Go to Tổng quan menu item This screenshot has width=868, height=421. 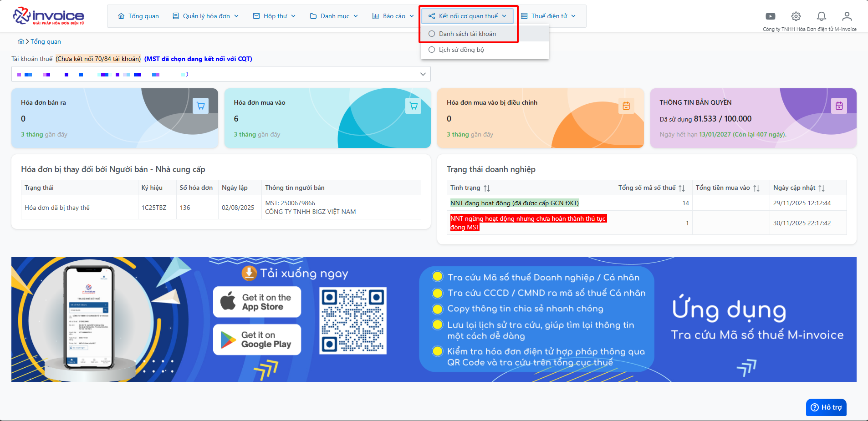pyautogui.click(x=138, y=16)
